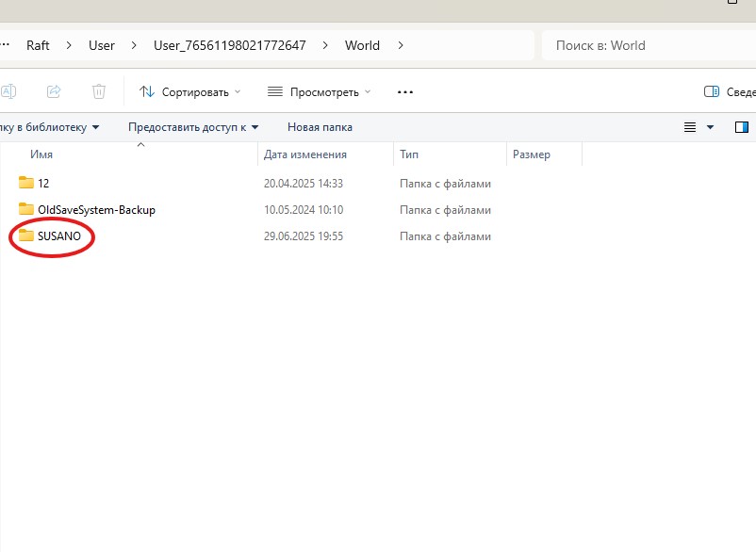
Task: Open the Сортировать dropdown
Action: [x=189, y=91]
